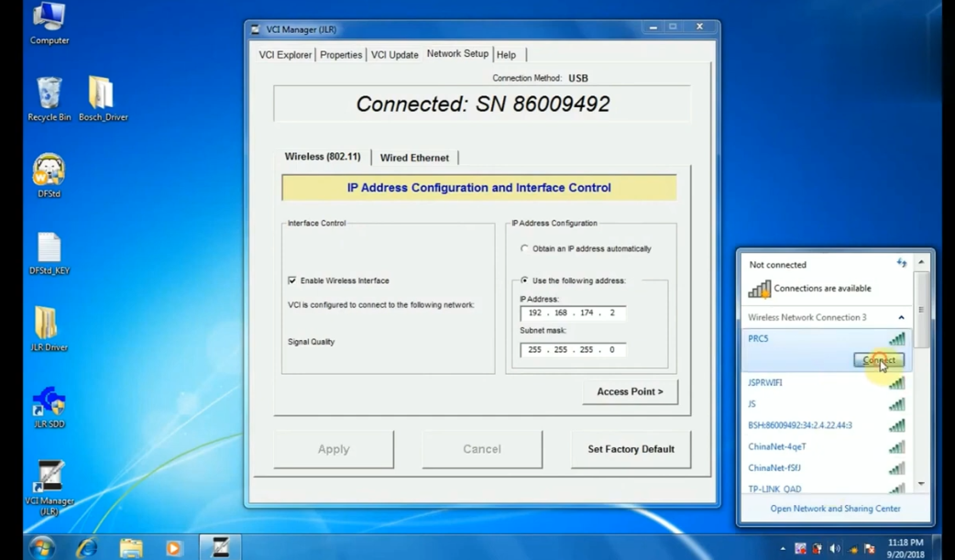This screenshot has height=560, width=955.
Task: Switch to the Wired Ethernet sub-tab
Action: point(415,158)
